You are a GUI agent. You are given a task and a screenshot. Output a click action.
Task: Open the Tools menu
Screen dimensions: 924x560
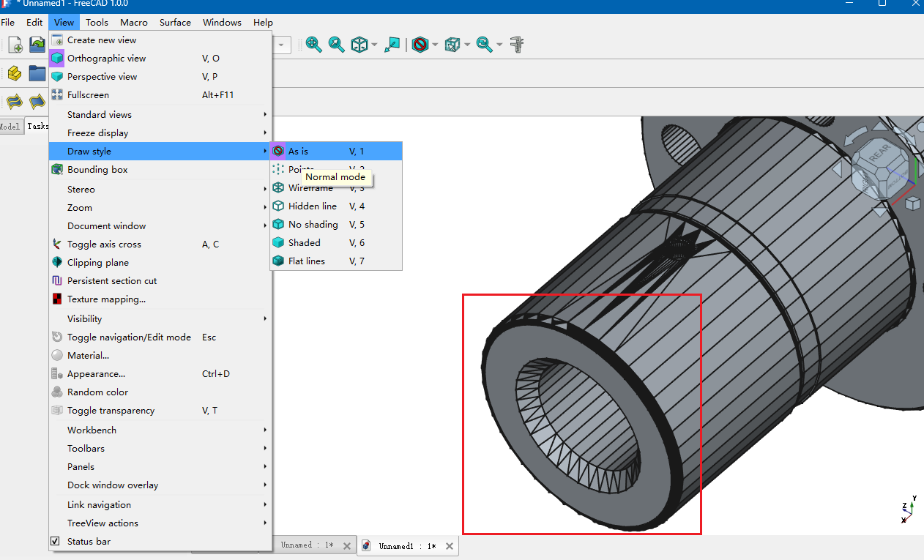[97, 23]
